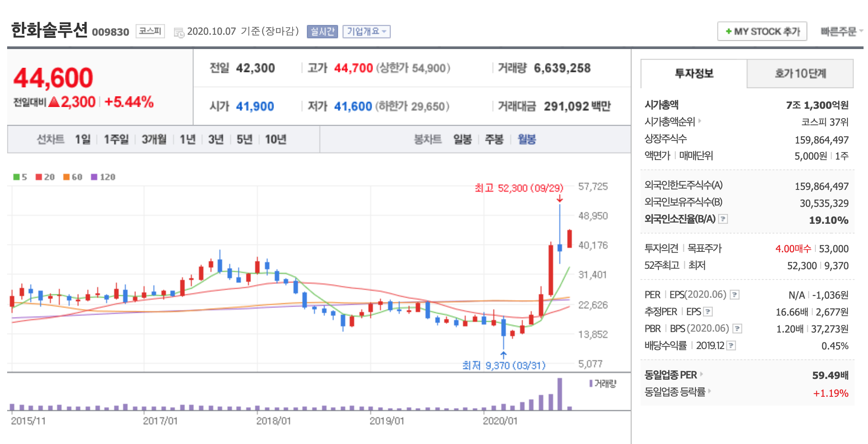Image resolution: width=868 pixels, height=444 pixels.
Task: Click the 시가총액 7조 1,300억원 value
Action: pos(817,105)
